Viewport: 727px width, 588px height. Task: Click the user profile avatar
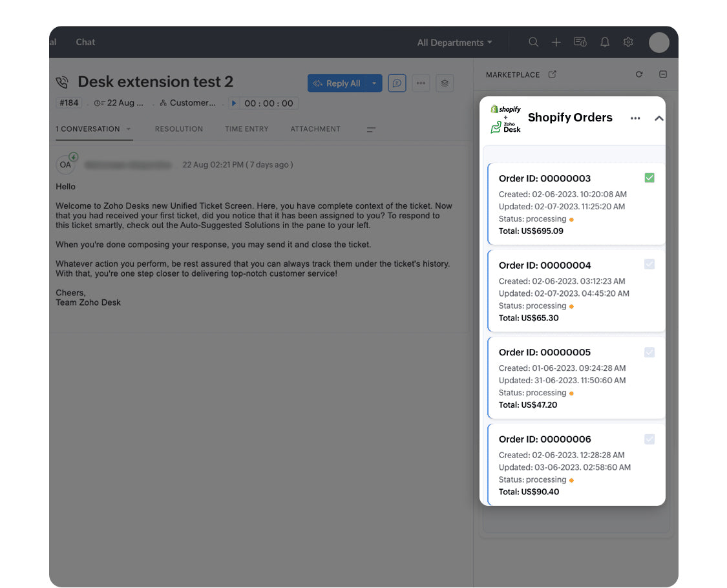coord(659,43)
